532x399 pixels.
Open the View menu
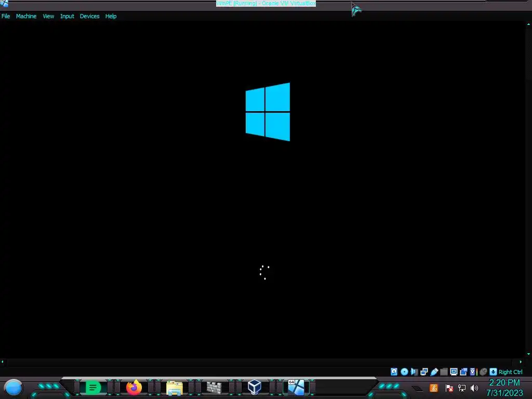click(x=48, y=16)
